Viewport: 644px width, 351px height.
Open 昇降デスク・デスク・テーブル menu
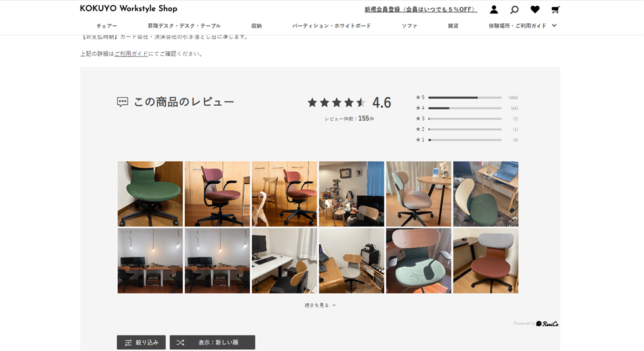pos(184,26)
